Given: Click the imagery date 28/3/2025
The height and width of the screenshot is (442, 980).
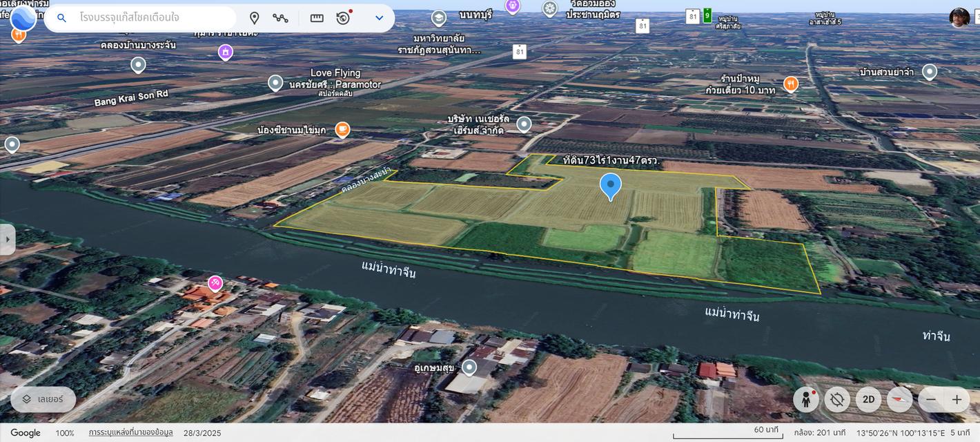Looking at the screenshot, I should (202, 433).
